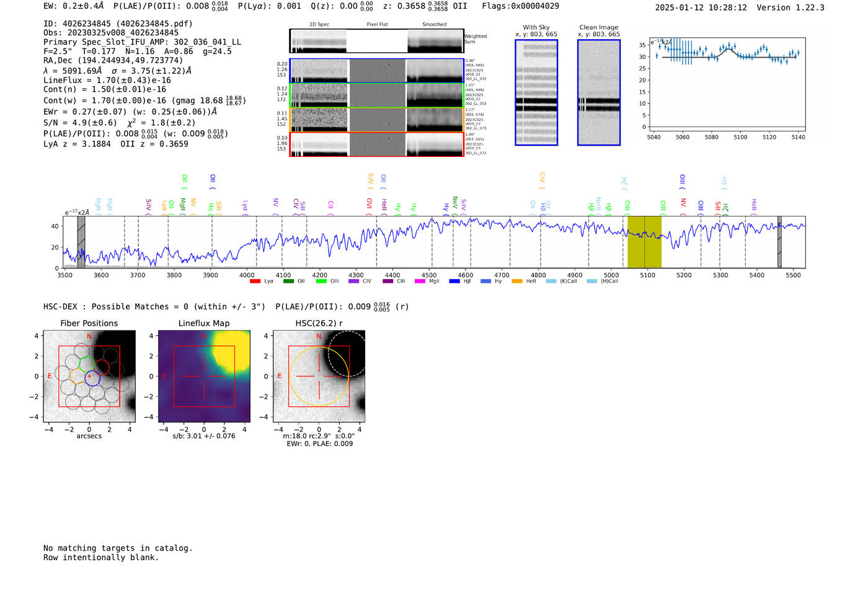
Task: Click the (H)CaII legend swatch
Action: tap(591, 282)
